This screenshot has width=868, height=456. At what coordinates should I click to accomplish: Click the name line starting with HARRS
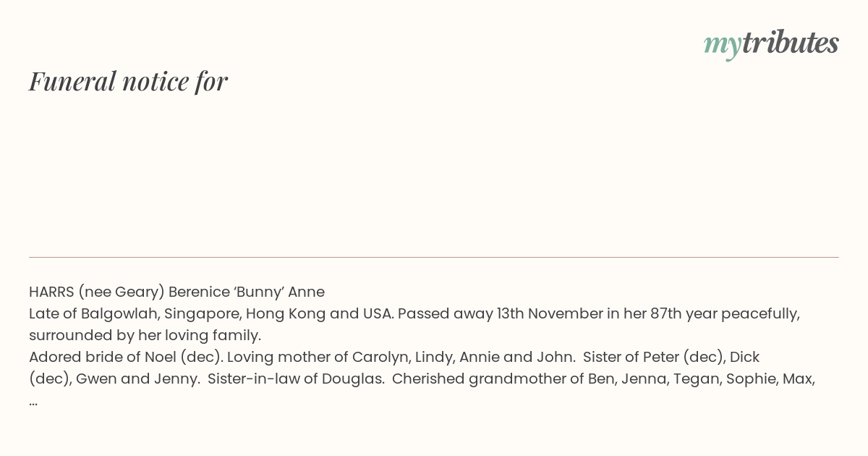click(x=176, y=292)
